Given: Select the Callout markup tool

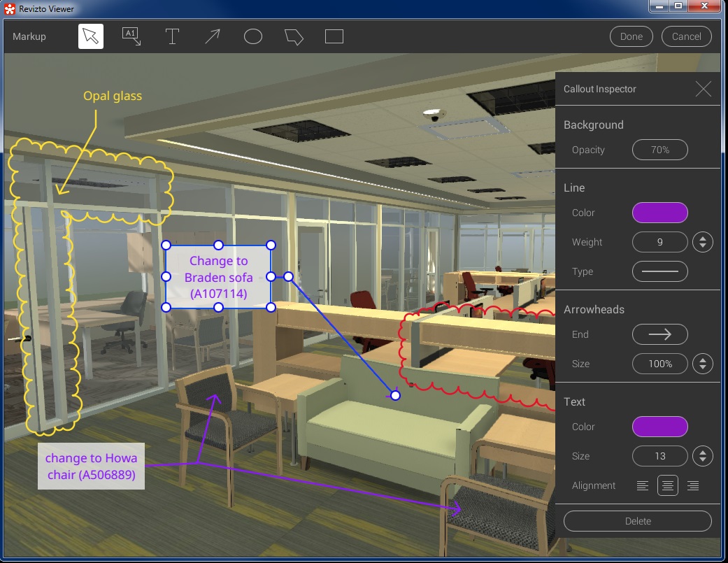Looking at the screenshot, I should pyautogui.click(x=131, y=36).
